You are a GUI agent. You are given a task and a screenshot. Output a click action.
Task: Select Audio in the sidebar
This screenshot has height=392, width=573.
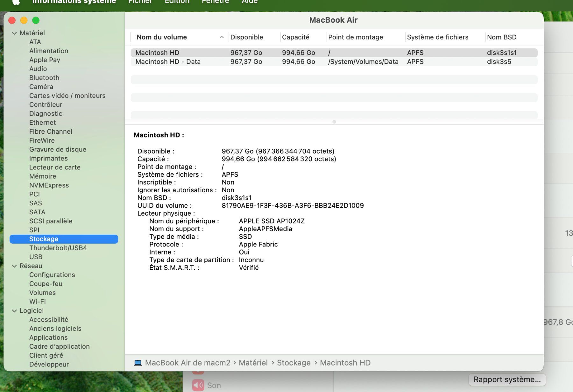click(38, 69)
